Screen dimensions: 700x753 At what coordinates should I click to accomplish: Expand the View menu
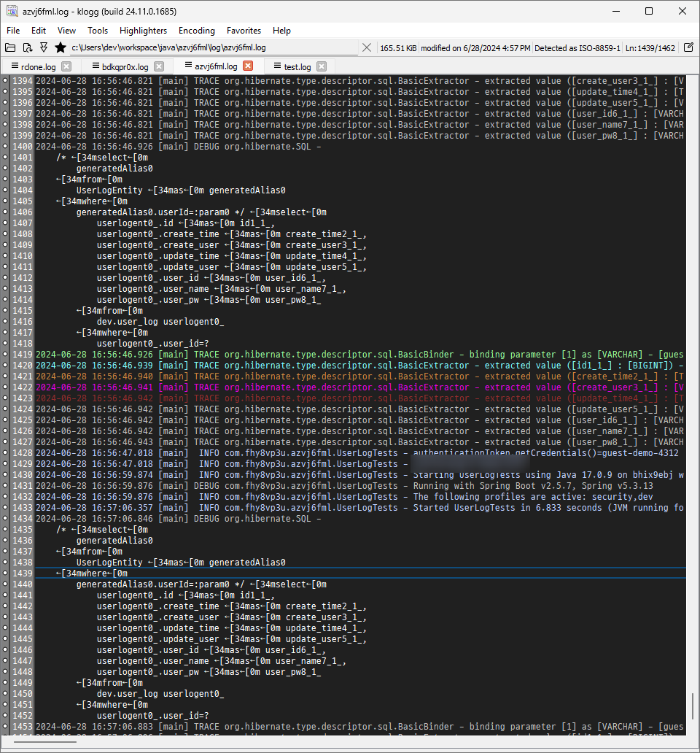tap(66, 31)
